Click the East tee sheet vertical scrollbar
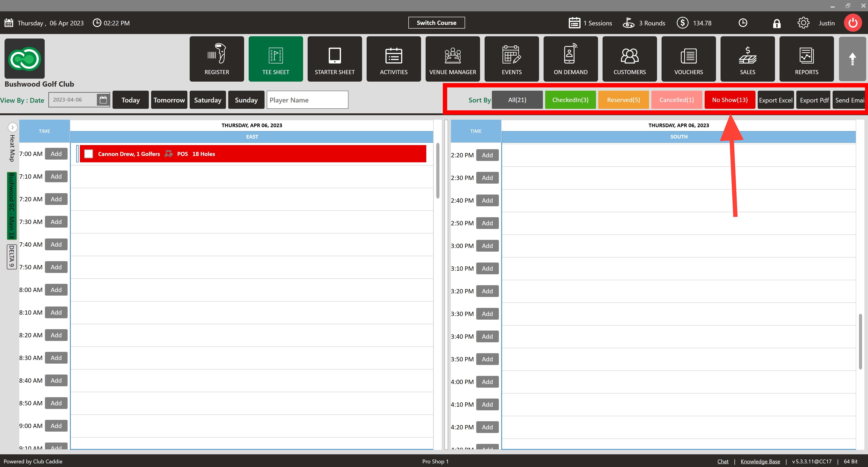 [x=438, y=171]
